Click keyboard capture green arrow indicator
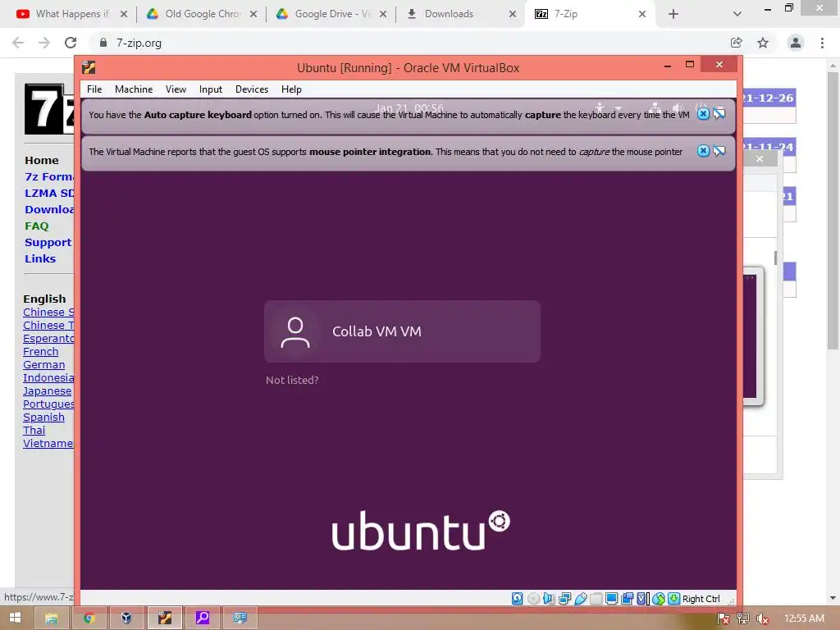 click(674, 598)
